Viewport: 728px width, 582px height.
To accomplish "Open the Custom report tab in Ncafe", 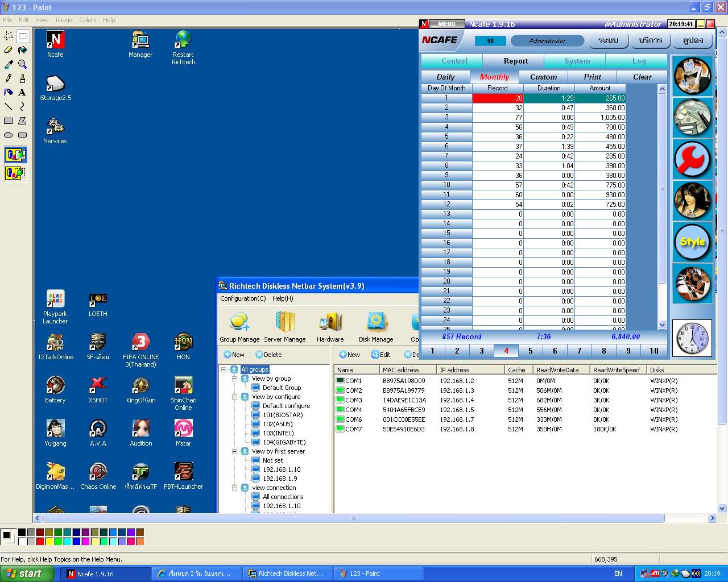I will pyautogui.click(x=543, y=77).
